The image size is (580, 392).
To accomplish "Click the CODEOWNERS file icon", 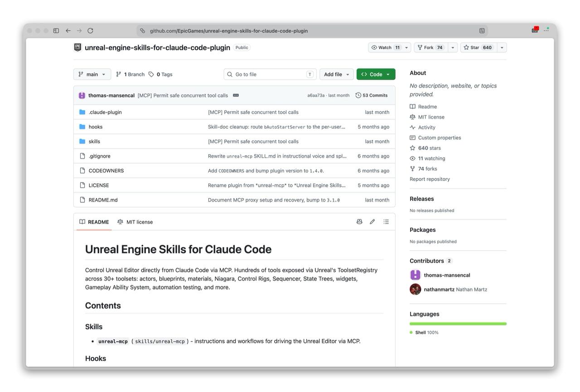I will pos(82,170).
